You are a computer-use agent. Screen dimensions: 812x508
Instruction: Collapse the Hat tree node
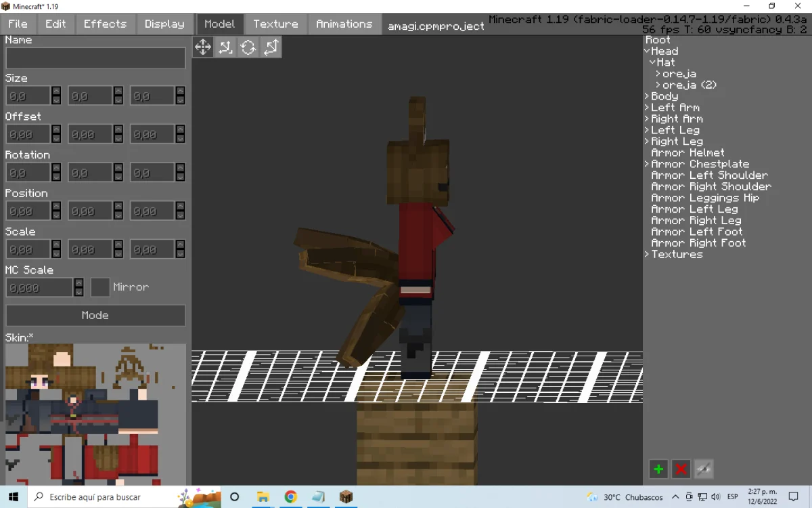[652, 62]
